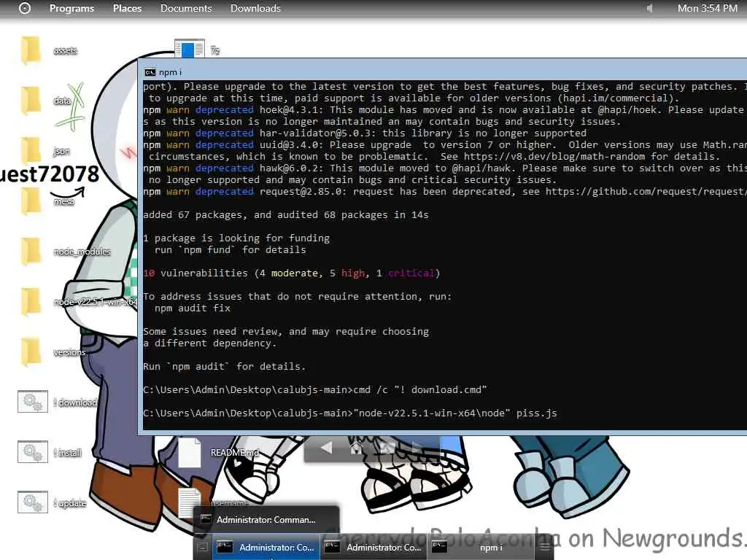Click the har-validator@5.0.3 warning line
The height and width of the screenshot is (560, 747).
point(365,133)
